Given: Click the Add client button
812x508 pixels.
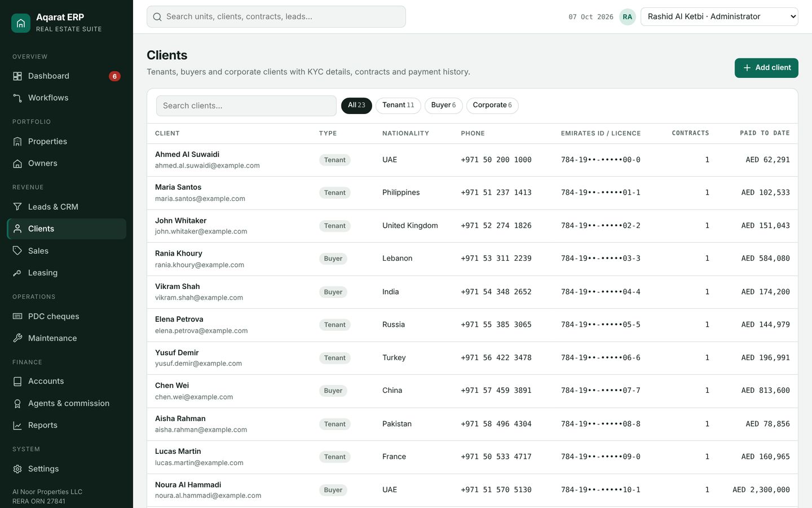Looking at the screenshot, I should pyautogui.click(x=766, y=68).
